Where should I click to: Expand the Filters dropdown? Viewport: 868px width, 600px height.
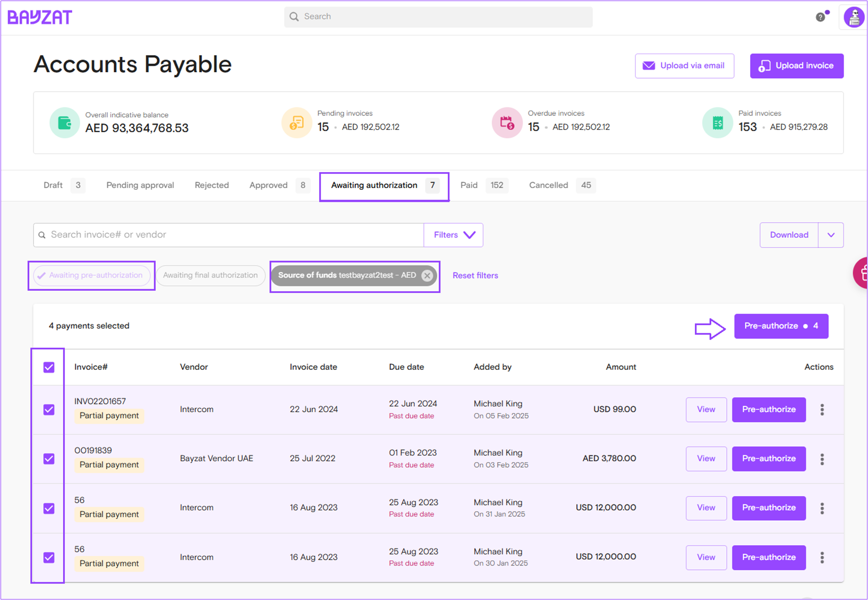click(453, 235)
